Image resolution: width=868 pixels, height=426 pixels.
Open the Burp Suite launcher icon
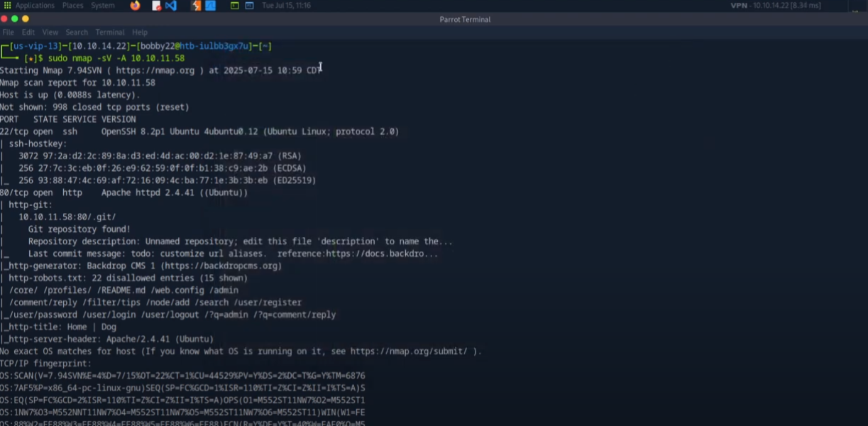(x=197, y=6)
